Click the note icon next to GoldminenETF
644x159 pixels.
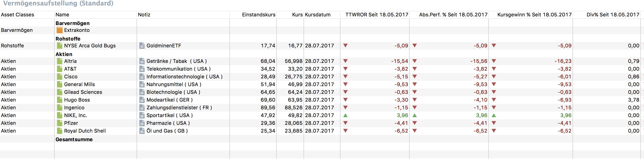coord(142,46)
